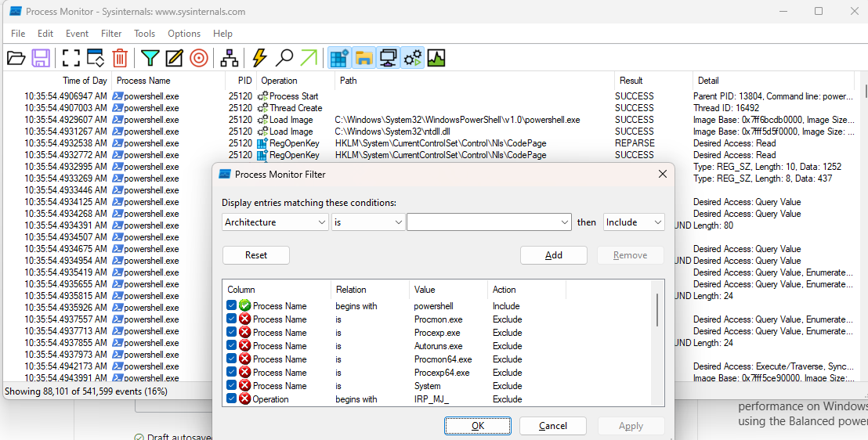Toggle Show Network Activity icon

tap(388, 58)
